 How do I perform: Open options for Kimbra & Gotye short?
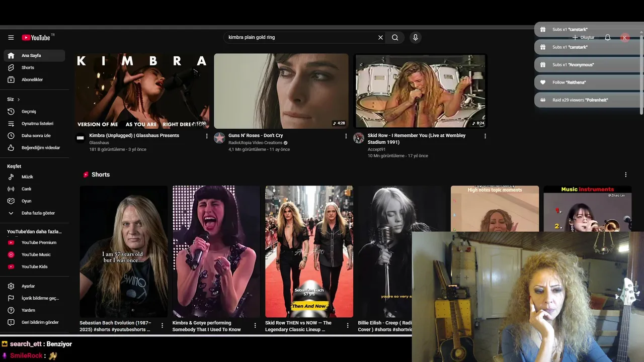coord(255,326)
